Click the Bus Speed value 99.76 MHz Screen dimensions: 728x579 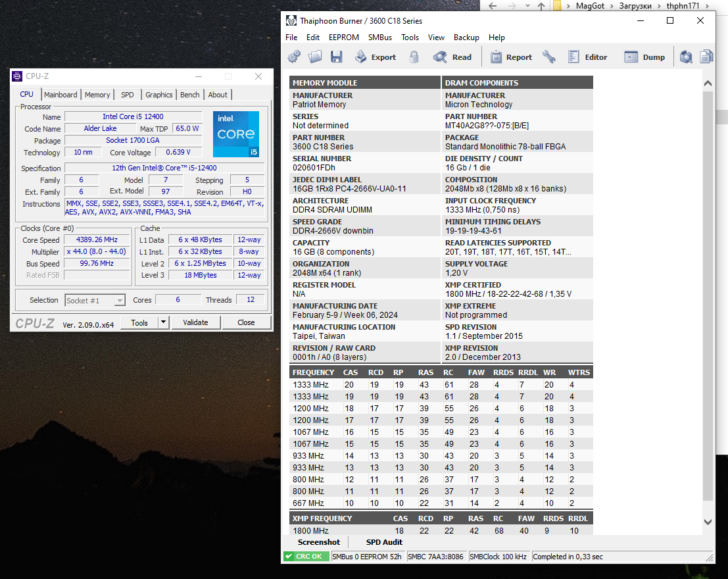[97, 263]
